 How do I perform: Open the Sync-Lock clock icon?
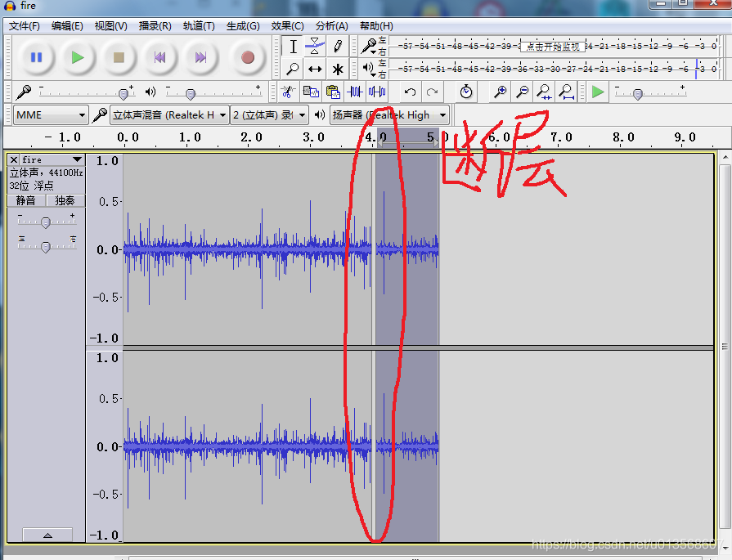click(466, 92)
